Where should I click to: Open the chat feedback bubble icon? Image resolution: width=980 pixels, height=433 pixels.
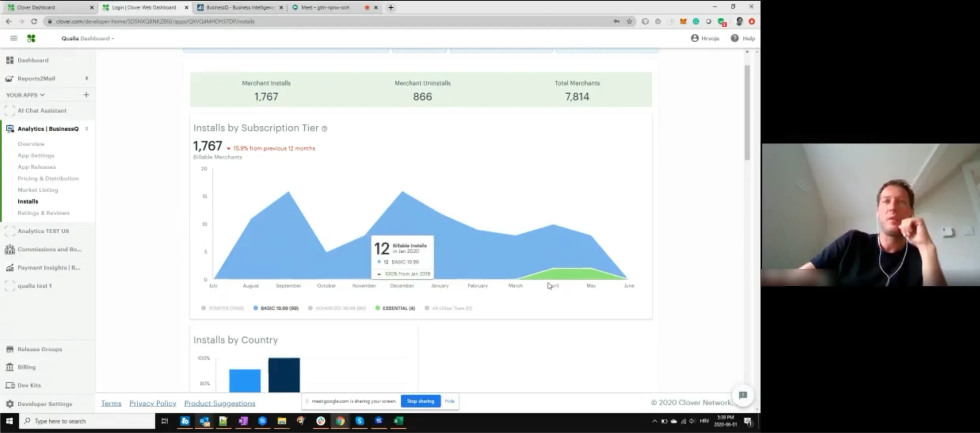pyautogui.click(x=743, y=395)
